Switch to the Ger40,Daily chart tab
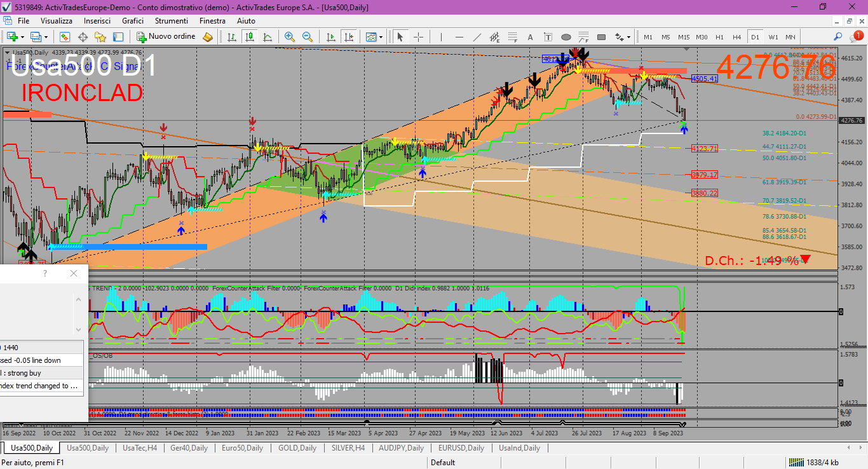Image resolution: width=868 pixels, height=469 pixels. pyautogui.click(x=189, y=448)
